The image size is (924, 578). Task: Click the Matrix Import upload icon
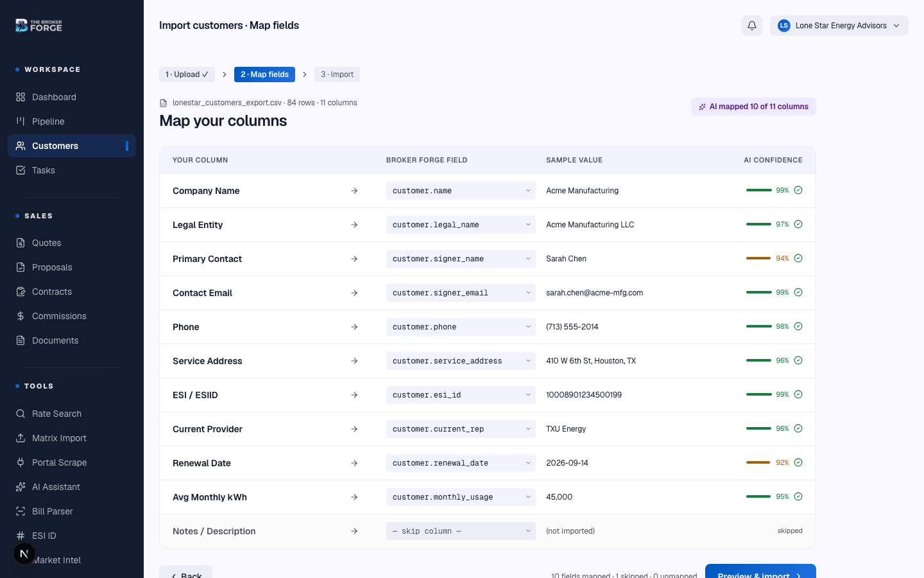[21, 438]
